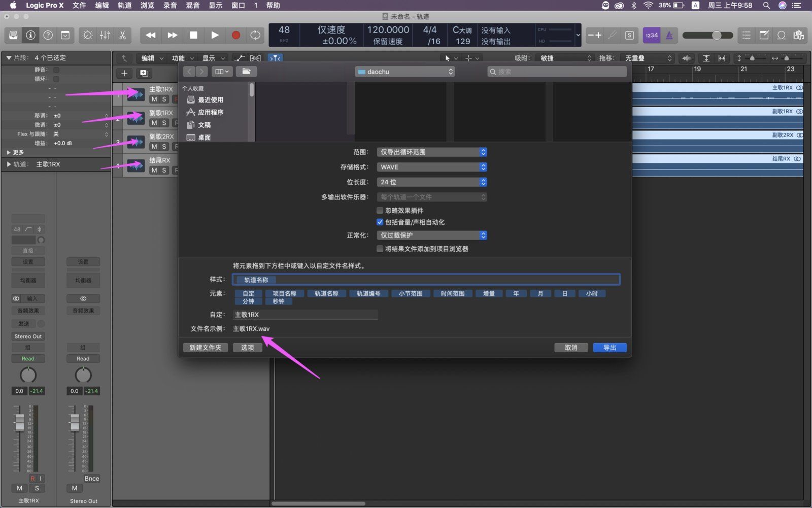Open the 存储格式 WAVE dropdown
This screenshot has width=812, height=508.
click(x=432, y=167)
